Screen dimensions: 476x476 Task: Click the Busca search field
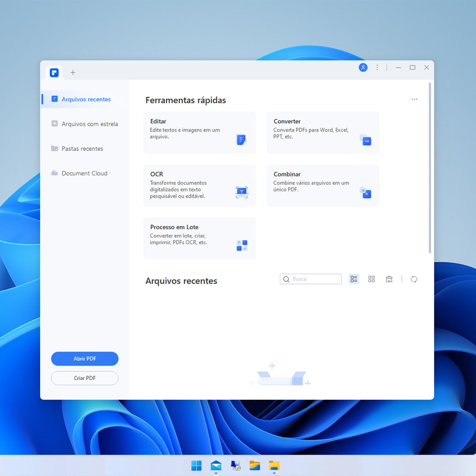coord(311,279)
